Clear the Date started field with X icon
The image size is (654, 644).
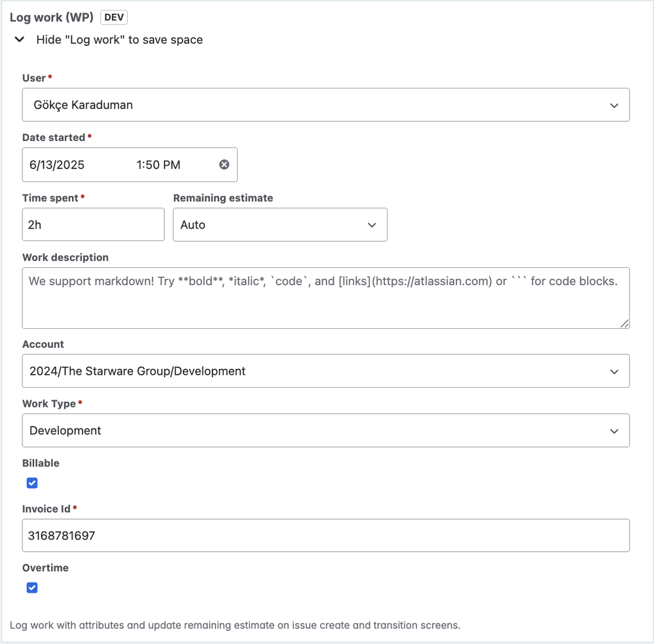[x=225, y=164]
